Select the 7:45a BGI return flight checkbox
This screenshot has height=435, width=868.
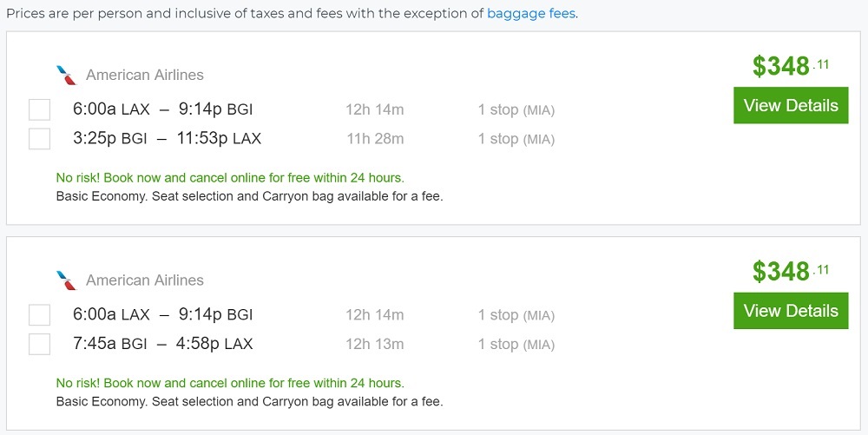(39, 344)
